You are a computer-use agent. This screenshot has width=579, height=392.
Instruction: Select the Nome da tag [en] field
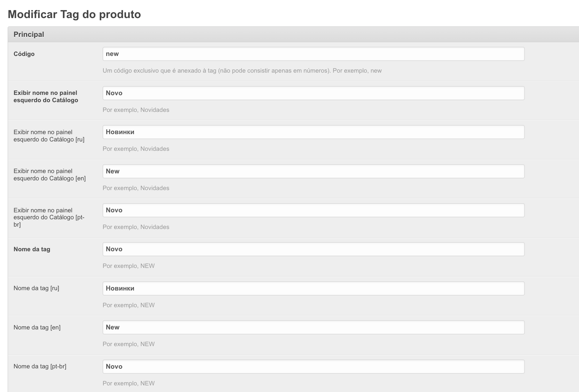pos(313,327)
